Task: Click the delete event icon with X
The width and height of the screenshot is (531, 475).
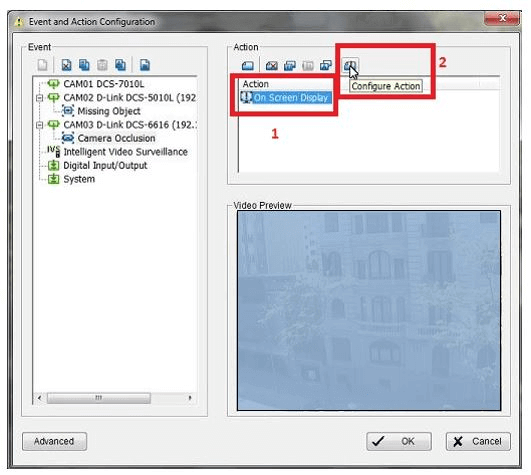Action: 66,65
